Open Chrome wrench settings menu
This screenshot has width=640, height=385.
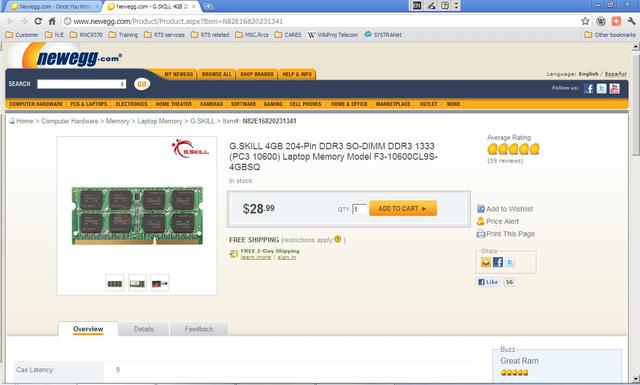tap(631, 21)
